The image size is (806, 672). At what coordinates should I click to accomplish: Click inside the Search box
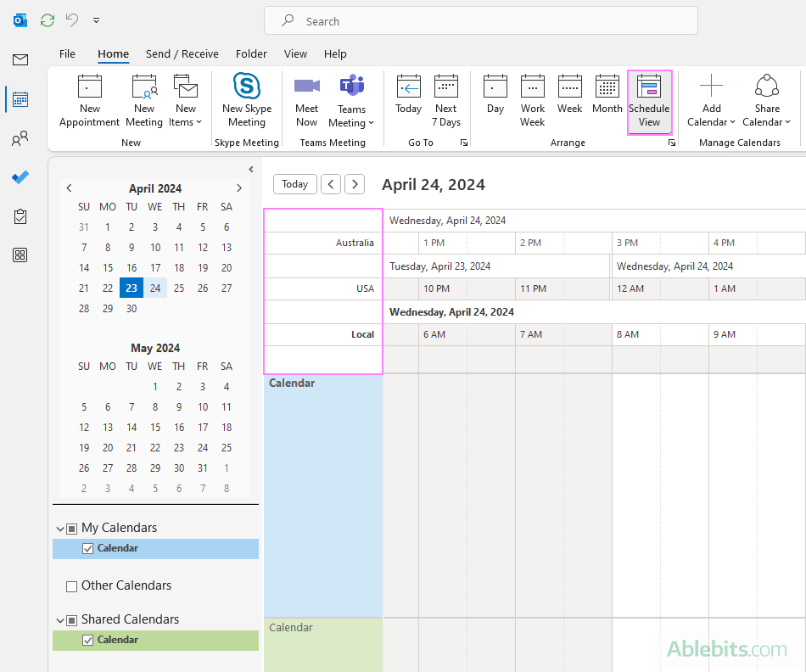click(x=481, y=20)
